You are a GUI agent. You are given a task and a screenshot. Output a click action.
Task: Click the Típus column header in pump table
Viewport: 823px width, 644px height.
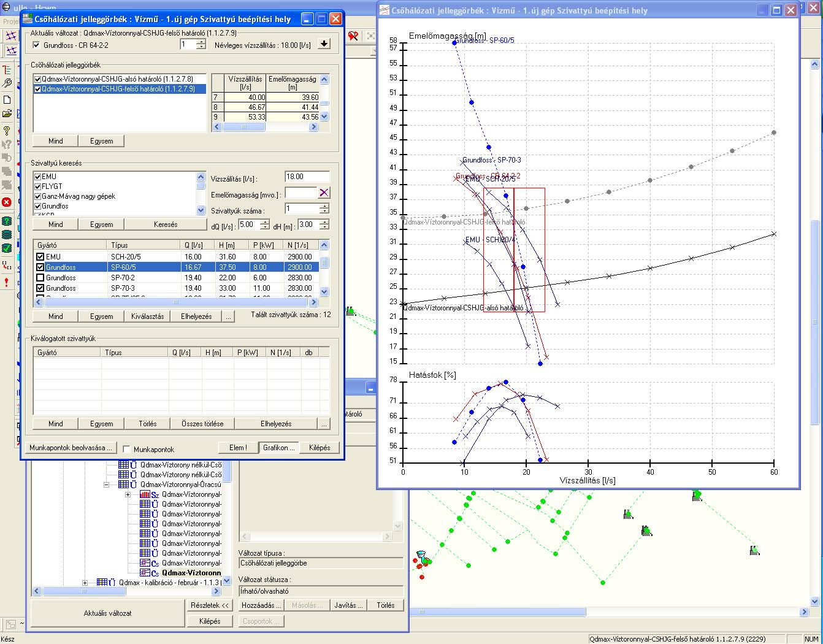(144, 245)
